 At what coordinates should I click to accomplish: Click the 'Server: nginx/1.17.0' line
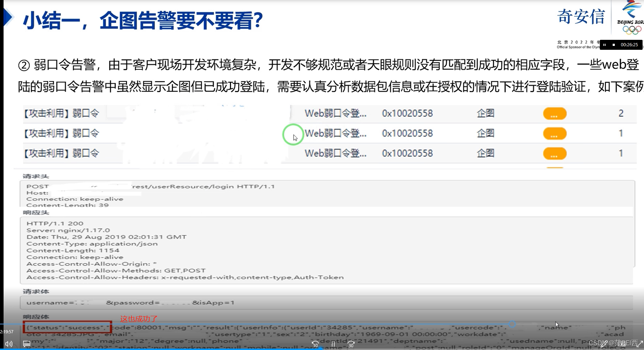pos(68,230)
